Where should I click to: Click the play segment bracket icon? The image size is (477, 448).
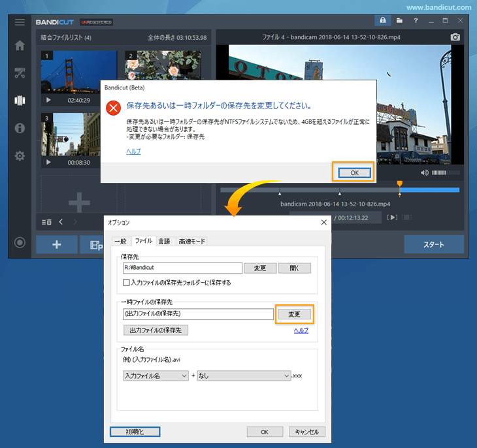click(392, 217)
